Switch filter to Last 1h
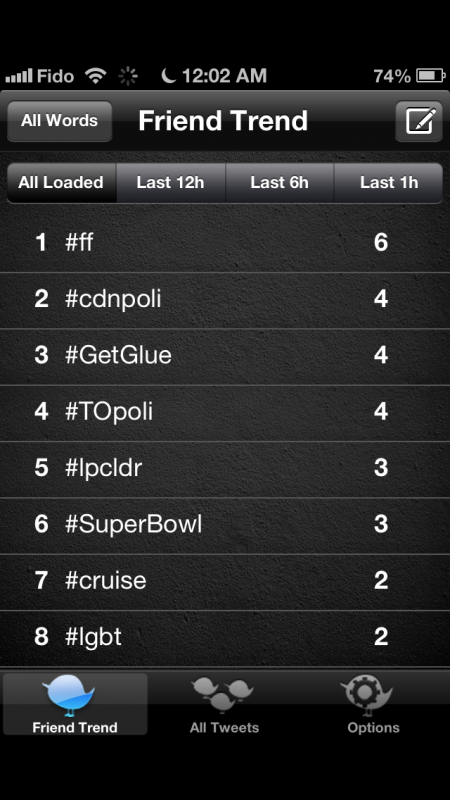Screen dimensions: 450x800 click(389, 183)
